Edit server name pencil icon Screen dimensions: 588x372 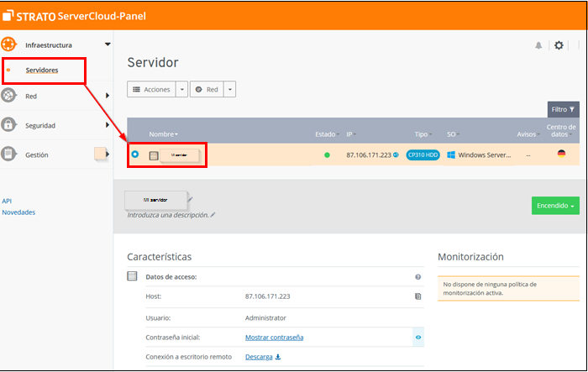coord(190,199)
